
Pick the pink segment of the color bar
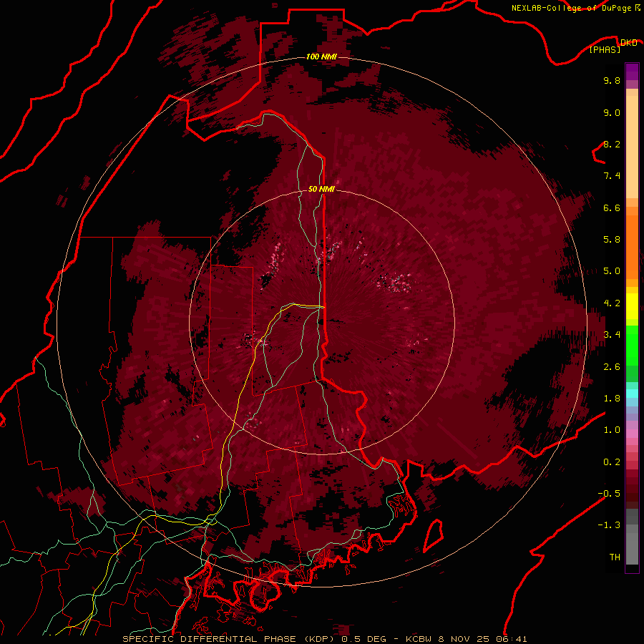tap(632, 434)
